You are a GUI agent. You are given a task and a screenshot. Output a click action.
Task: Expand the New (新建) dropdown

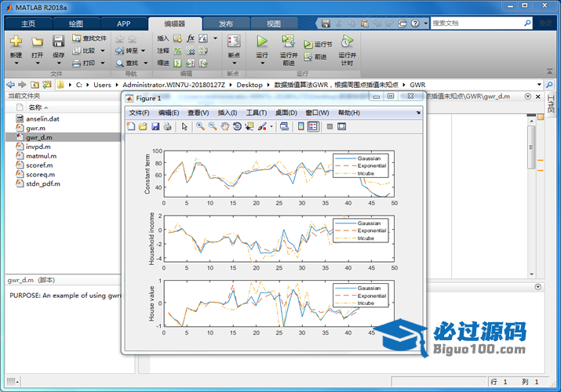point(16,63)
